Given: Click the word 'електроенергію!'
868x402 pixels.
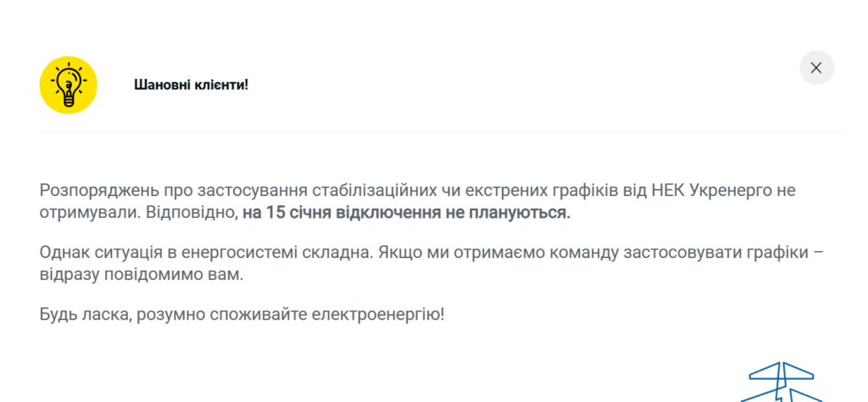Looking at the screenshot, I should coord(378,315).
